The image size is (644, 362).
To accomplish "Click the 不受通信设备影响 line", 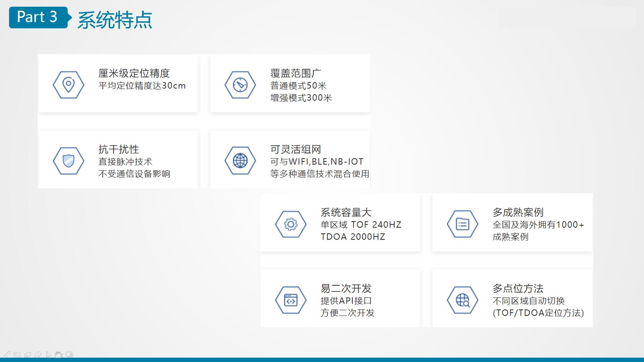I will tap(134, 174).
